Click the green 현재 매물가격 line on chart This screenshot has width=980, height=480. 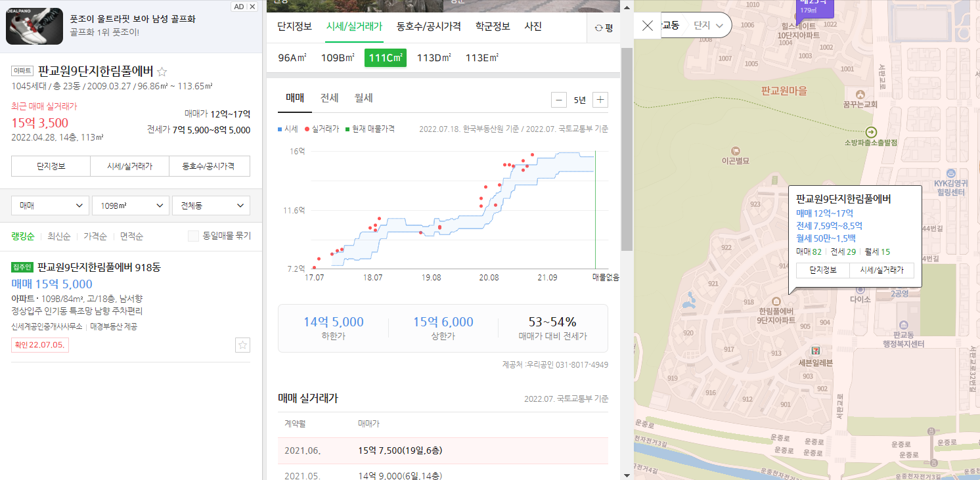pyautogui.click(x=595, y=210)
